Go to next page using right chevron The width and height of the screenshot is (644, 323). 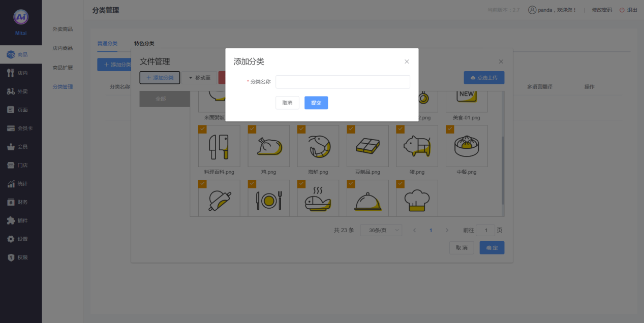[447, 231]
